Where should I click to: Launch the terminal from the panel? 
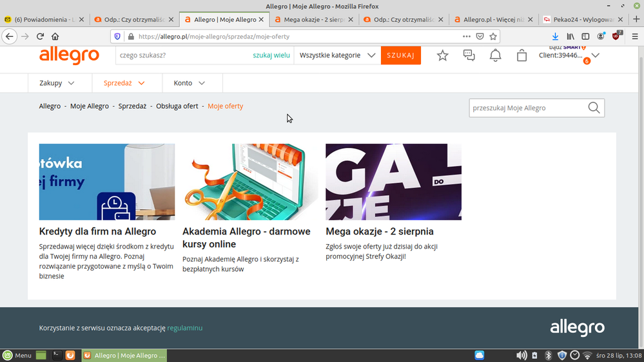[57, 356]
